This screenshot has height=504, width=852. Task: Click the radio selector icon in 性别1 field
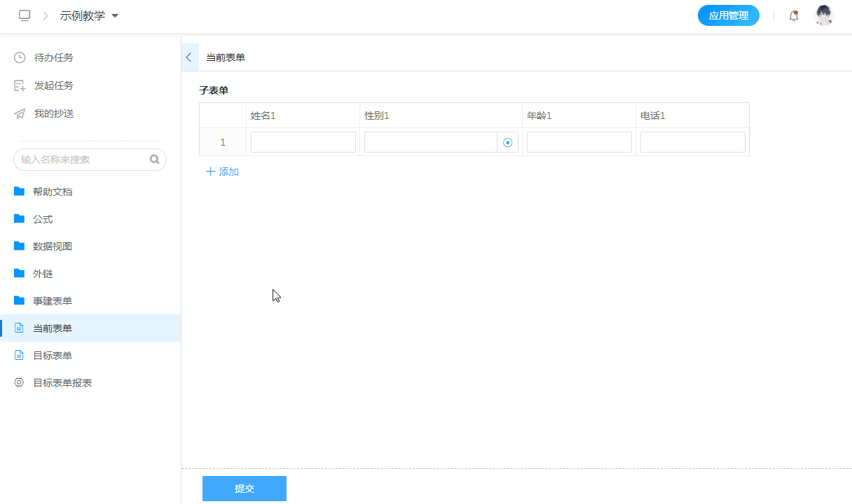coord(508,142)
